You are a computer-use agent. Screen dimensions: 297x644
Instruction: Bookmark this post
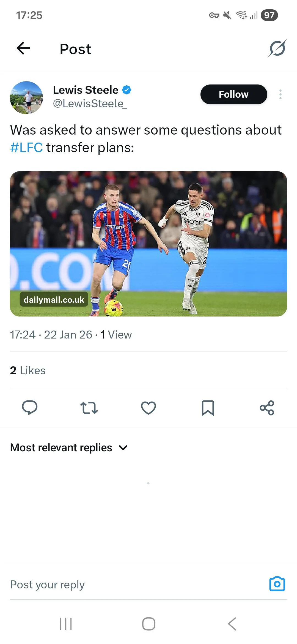point(208,408)
